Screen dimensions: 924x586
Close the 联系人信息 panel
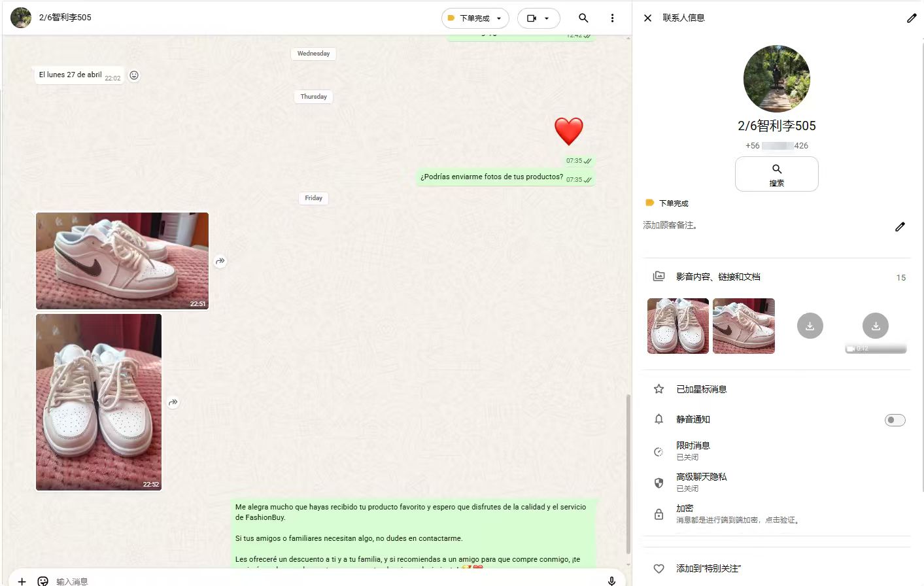tap(647, 18)
